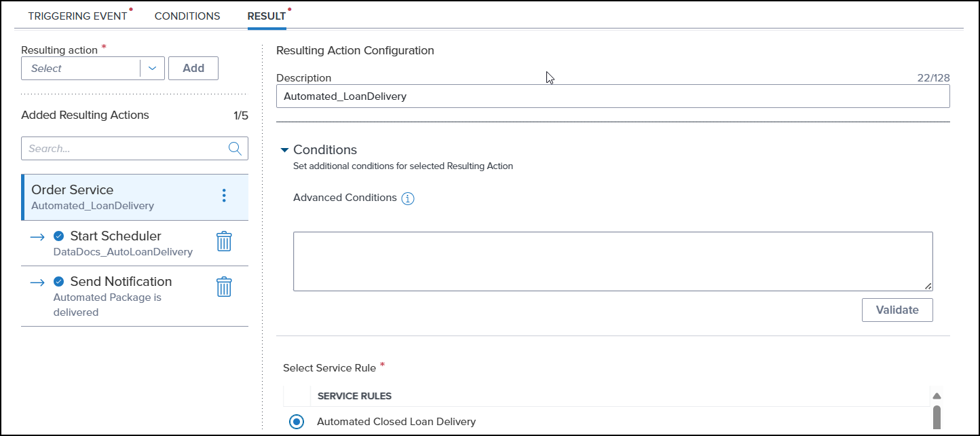Switch to the Conditions tab
The width and height of the screenshot is (980, 436).
(187, 16)
